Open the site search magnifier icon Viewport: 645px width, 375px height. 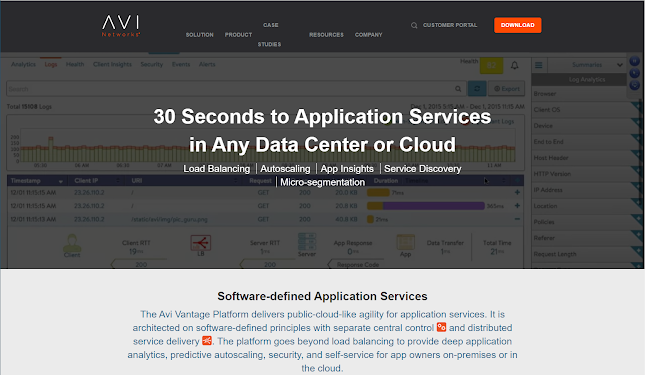click(414, 25)
